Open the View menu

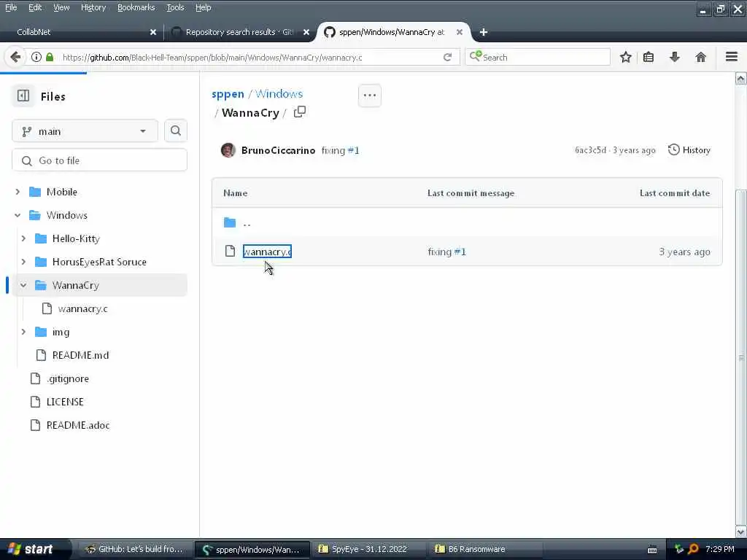[x=61, y=7]
